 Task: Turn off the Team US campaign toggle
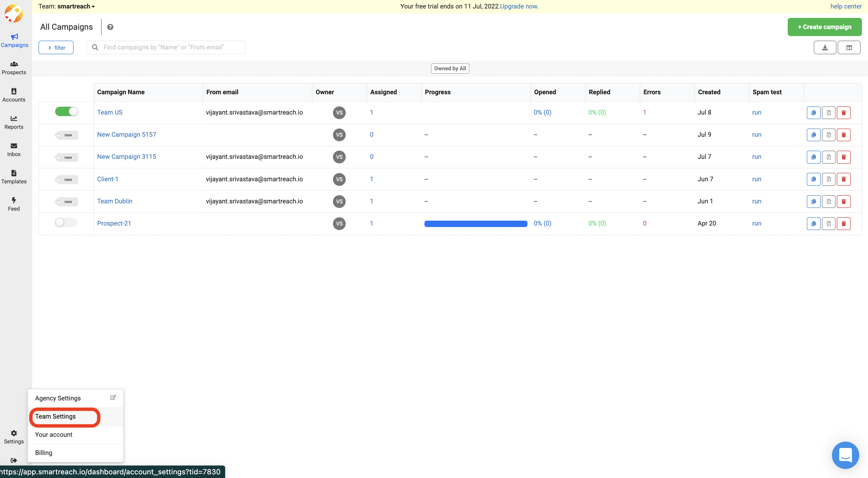tap(66, 112)
